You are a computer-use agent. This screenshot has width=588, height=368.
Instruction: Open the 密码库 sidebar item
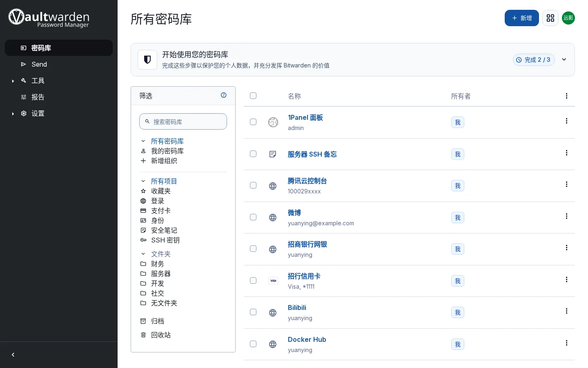click(59, 48)
